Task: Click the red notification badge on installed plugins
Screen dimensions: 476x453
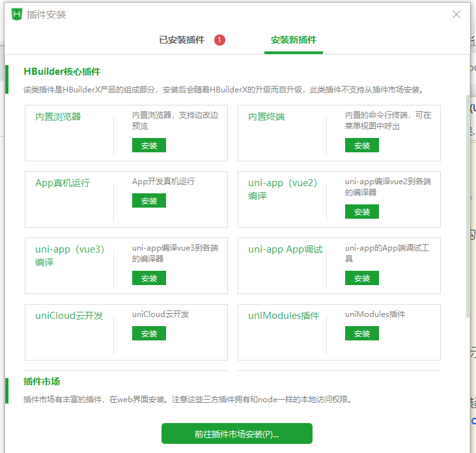Action: click(219, 40)
